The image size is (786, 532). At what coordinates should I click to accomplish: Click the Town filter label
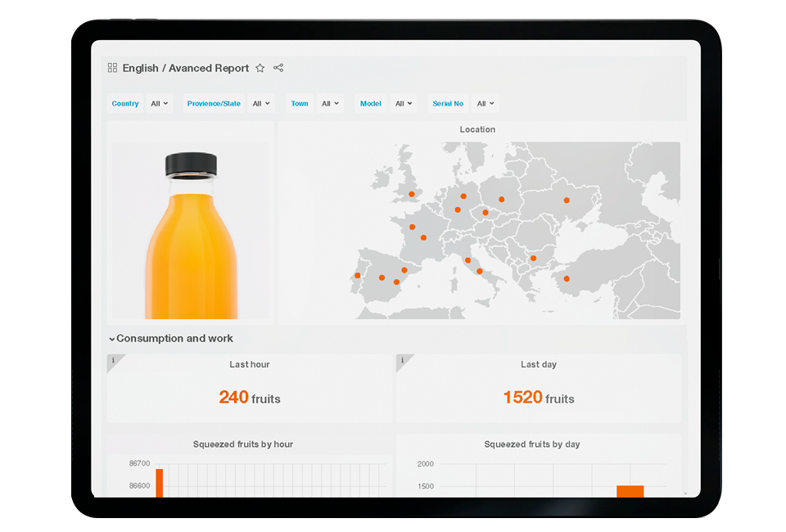(300, 104)
